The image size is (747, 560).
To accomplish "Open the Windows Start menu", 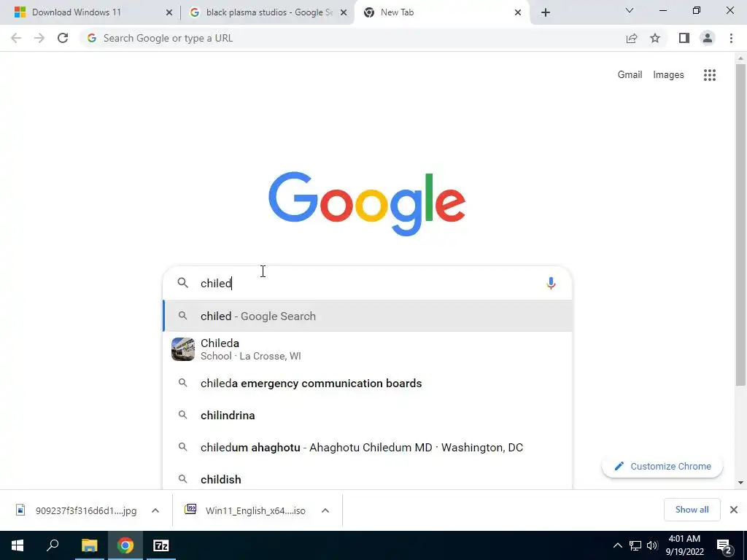I will click(18, 545).
